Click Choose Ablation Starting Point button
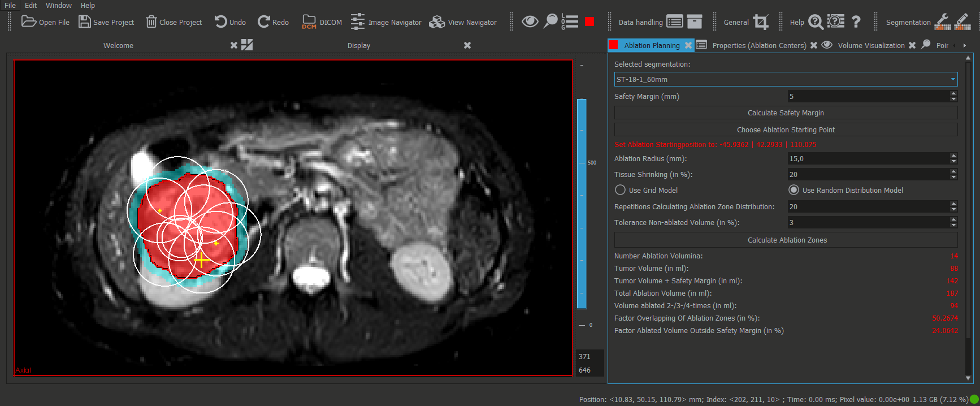 pos(786,129)
